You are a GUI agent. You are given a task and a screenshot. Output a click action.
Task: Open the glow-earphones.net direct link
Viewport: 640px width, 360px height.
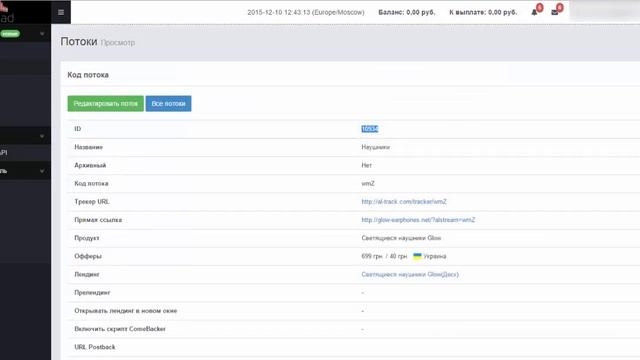418,220
